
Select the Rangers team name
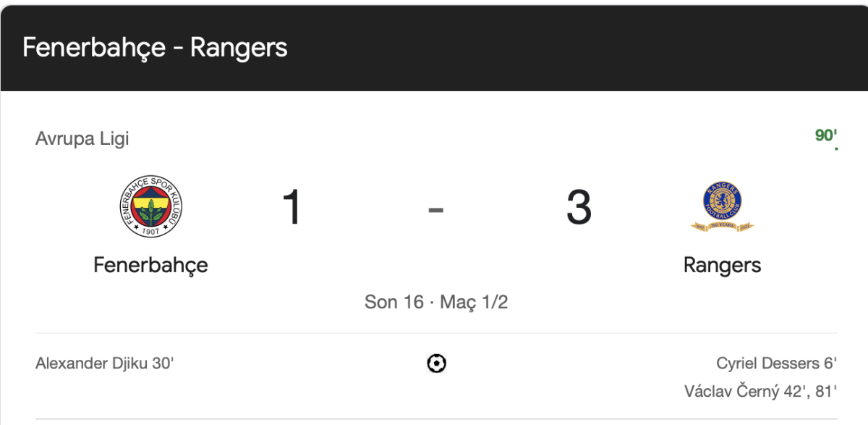point(722,265)
